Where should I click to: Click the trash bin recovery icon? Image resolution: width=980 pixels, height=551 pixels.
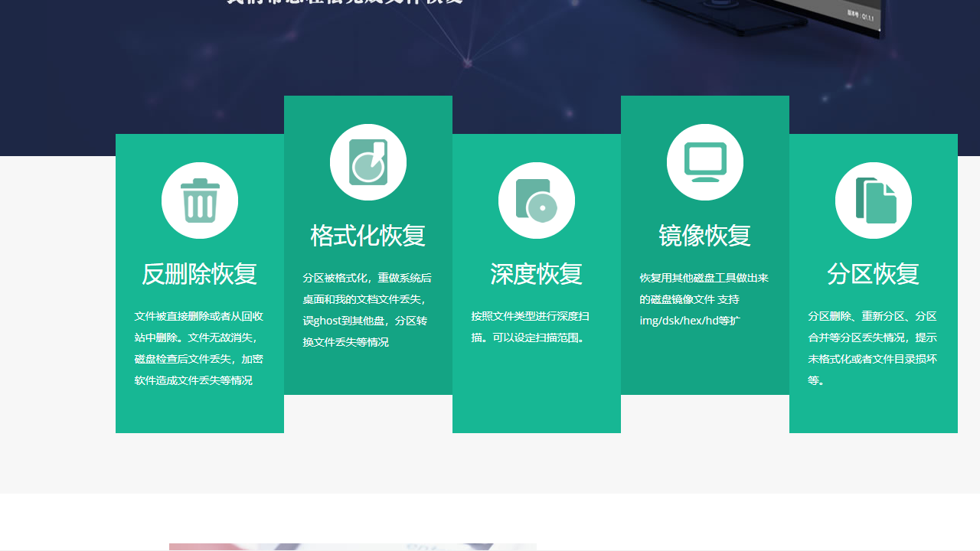coord(200,200)
